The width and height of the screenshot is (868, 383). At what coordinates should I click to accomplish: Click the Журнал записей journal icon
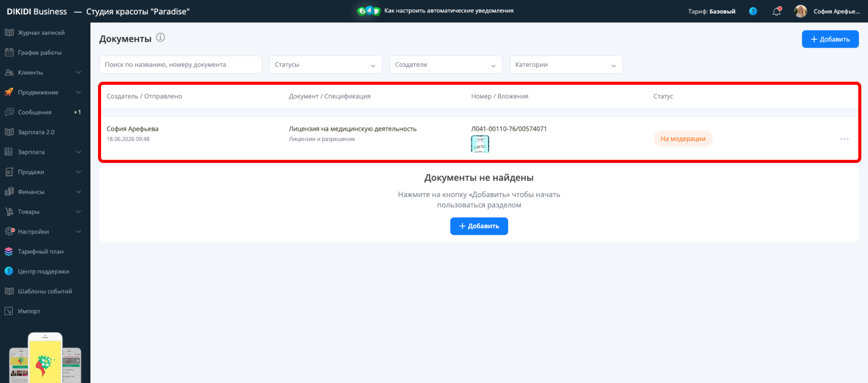click(9, 33)
